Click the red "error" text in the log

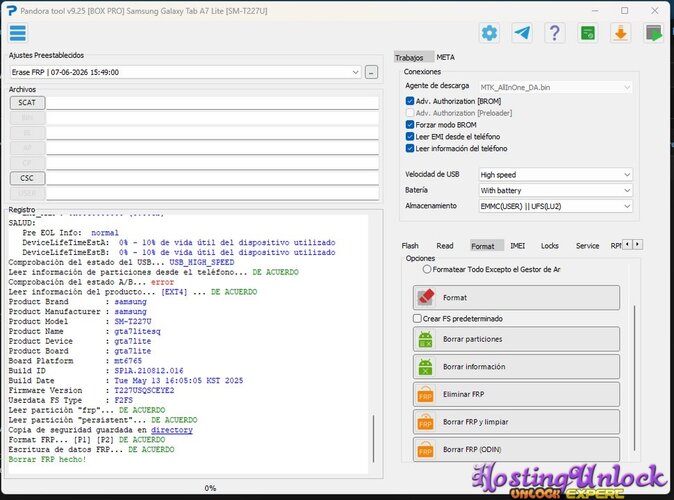[x=162, y=282]
